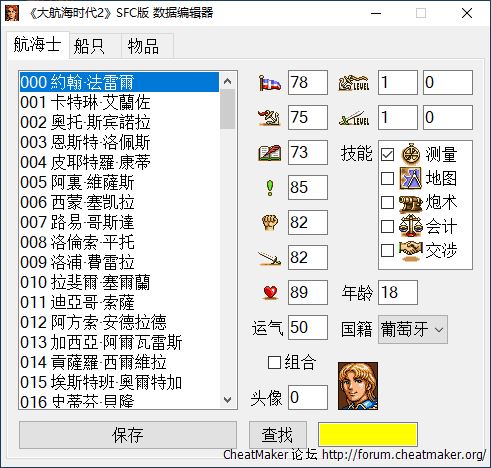Click the seamanship value field 75
The width and height of the screenshot is (491, 468).
point(308,117)
